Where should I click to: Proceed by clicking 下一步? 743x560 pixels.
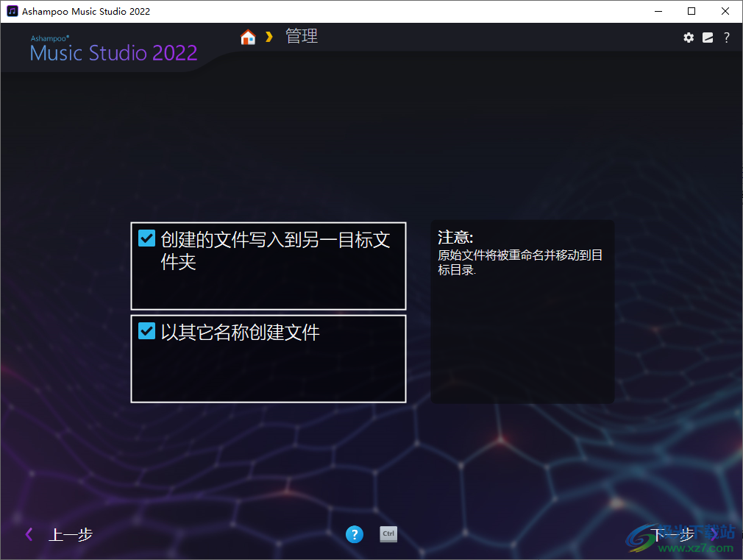point(673,534)
